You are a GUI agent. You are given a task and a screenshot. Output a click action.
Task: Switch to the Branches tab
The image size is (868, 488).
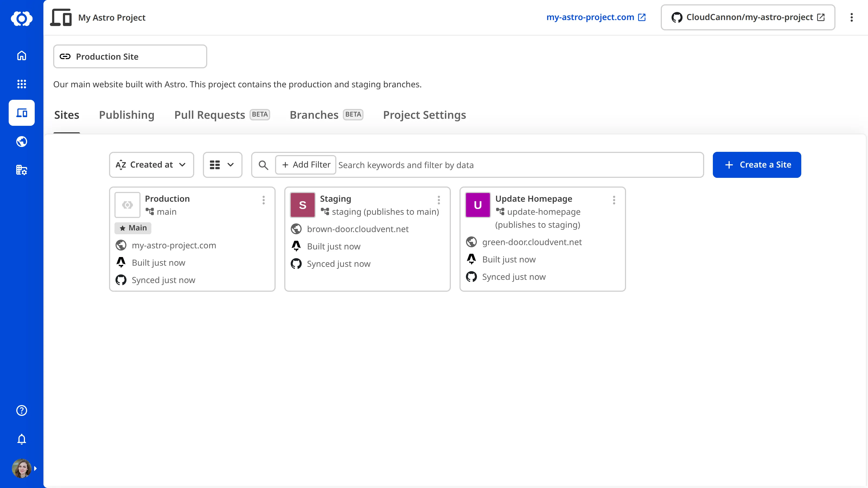(327, 115)
